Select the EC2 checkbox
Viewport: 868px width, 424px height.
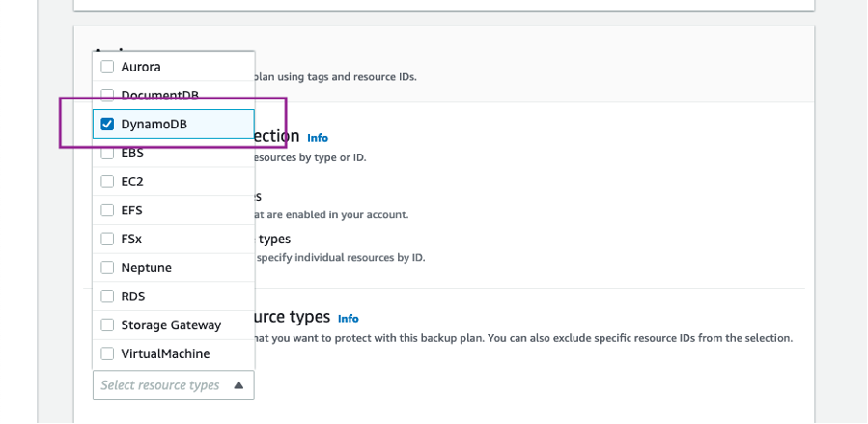pyautogui.click(x=107, y=182)
